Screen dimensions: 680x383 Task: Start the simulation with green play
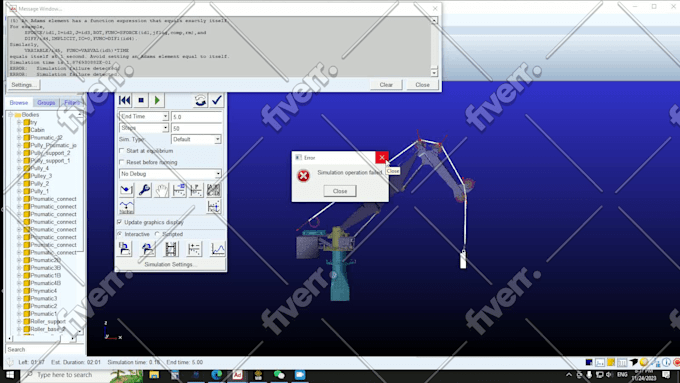(157, 101)
